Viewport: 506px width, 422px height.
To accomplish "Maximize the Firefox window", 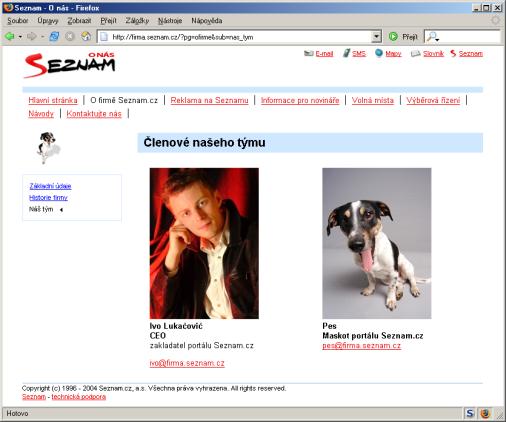I will click(x=487, y=8).
